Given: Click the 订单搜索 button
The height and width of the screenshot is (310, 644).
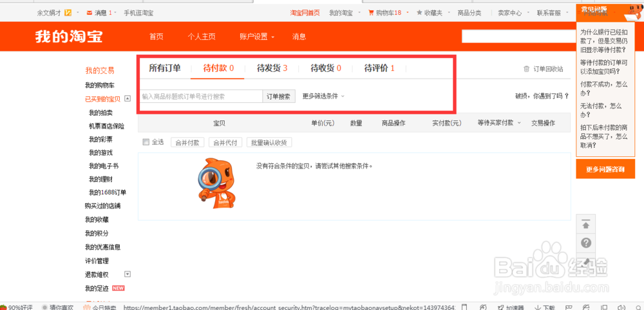Looking at the screenshot, I should pyautogui.click(x=278, y=96).
